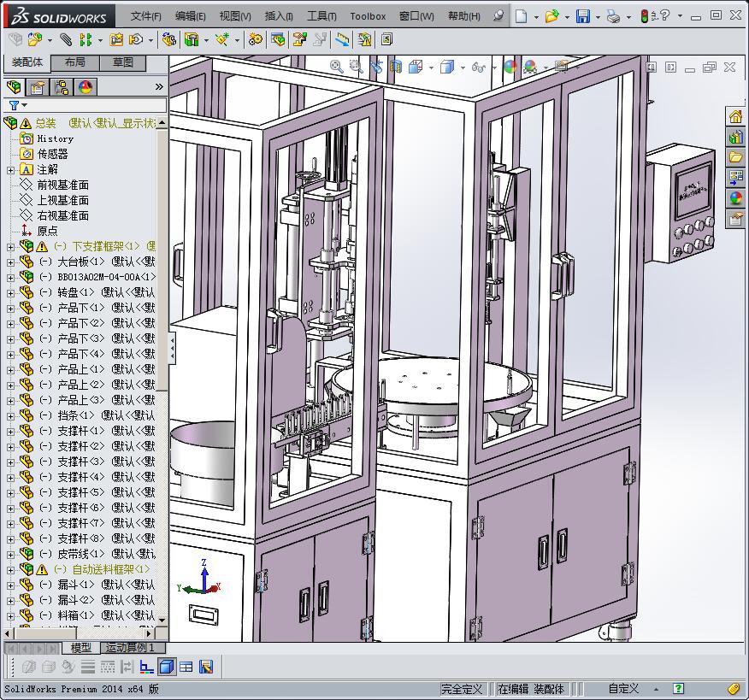
Task: Click the Rebuild traffic light icon
Action: (644, 16)
